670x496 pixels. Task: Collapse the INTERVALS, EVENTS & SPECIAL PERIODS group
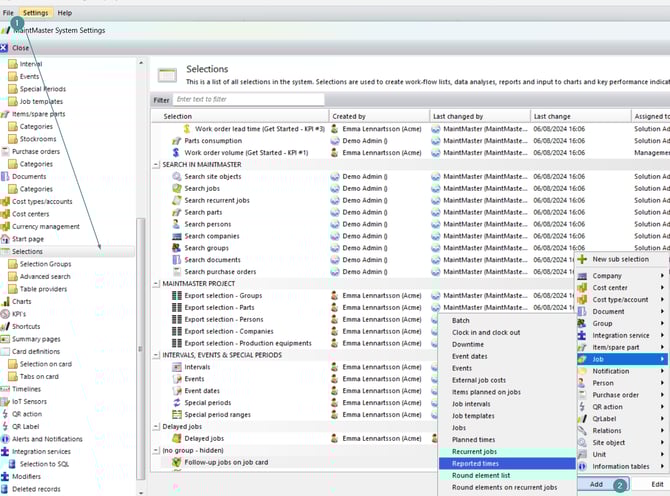pyautogui.click(x=156, y=354)
